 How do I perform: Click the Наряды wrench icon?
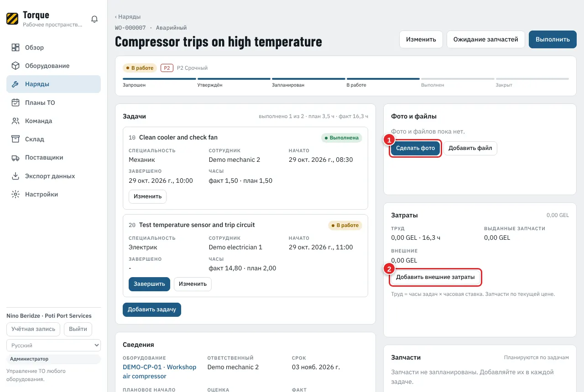[16, 84]
